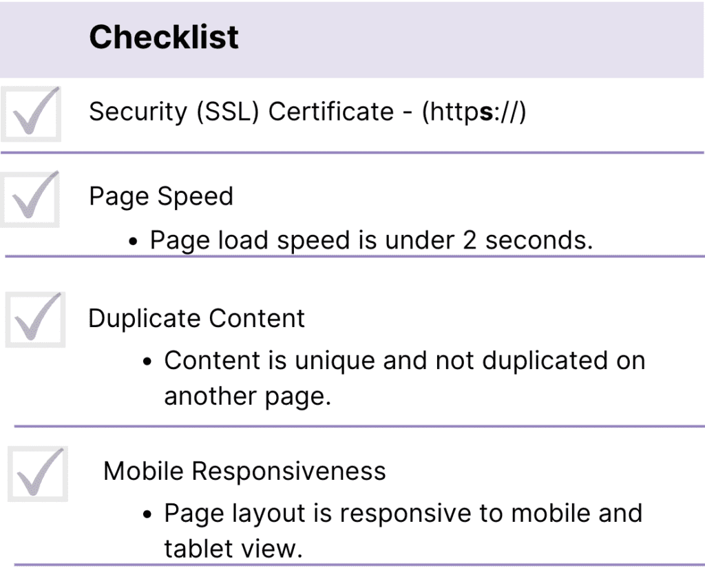Select the Page Speed item title
Screen dimensions: 705x588
click(161, 197)
